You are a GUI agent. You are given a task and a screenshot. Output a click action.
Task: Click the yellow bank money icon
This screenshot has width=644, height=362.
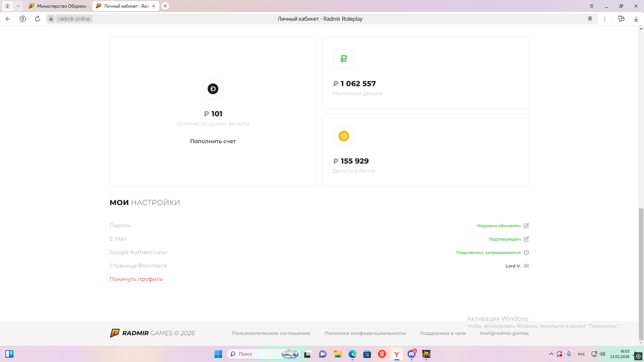(x=343, y=136)
